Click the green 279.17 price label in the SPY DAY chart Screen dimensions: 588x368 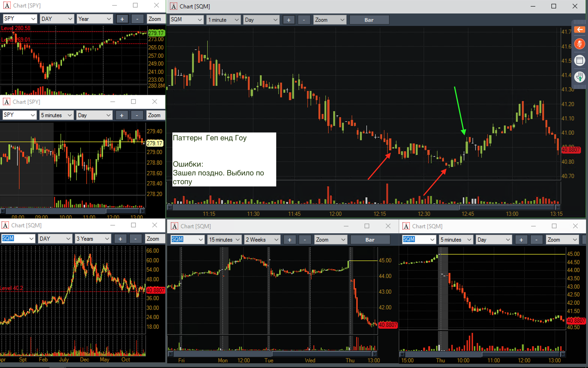(156, 33)
